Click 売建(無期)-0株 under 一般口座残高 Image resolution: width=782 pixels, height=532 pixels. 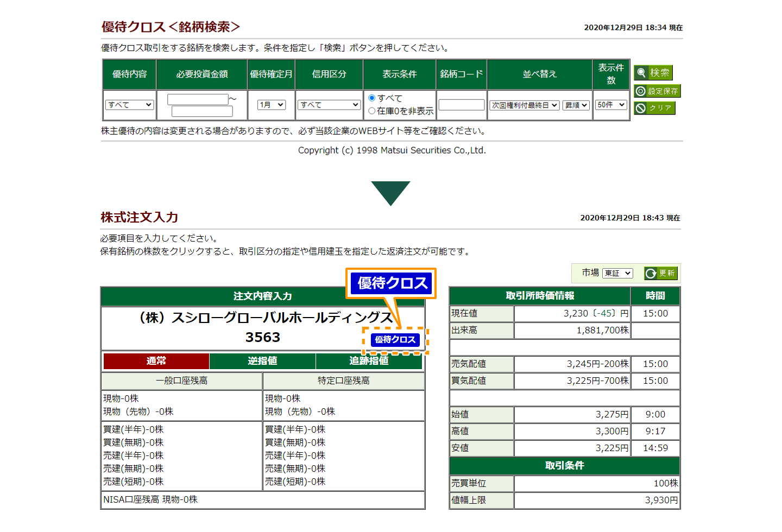click(134, 468)
